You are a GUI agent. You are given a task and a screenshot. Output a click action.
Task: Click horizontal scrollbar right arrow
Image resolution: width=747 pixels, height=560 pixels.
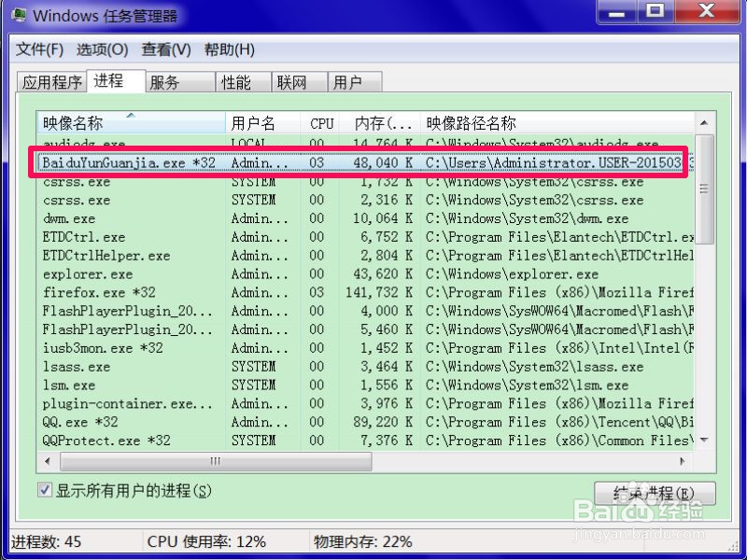(x=683, y=461)
